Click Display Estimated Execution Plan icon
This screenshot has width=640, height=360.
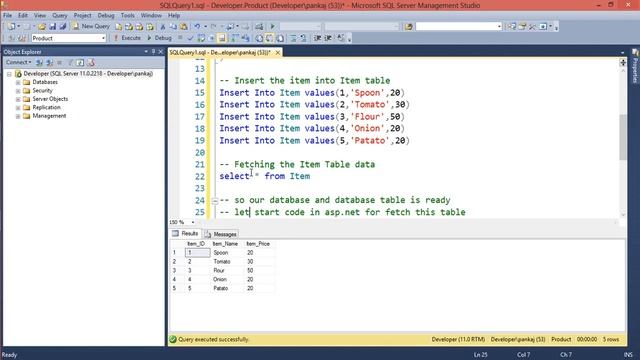pos(201,38)
